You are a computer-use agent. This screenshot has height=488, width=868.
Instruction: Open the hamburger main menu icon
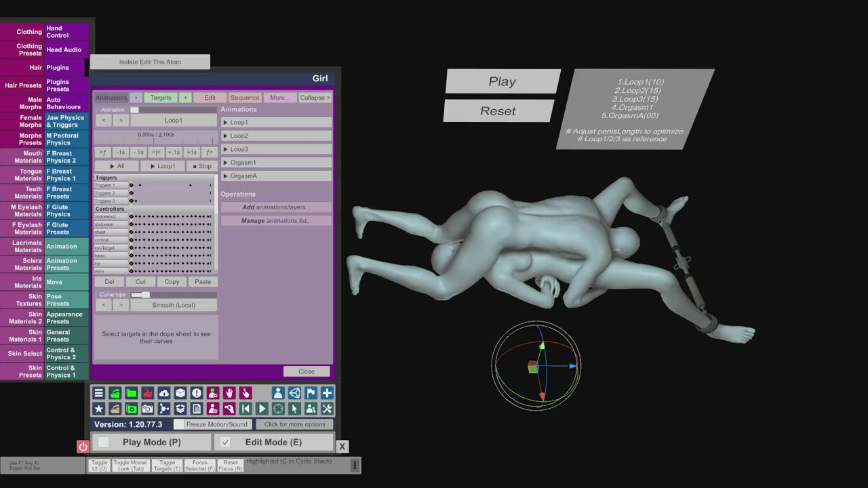click(x=99, y=393)
